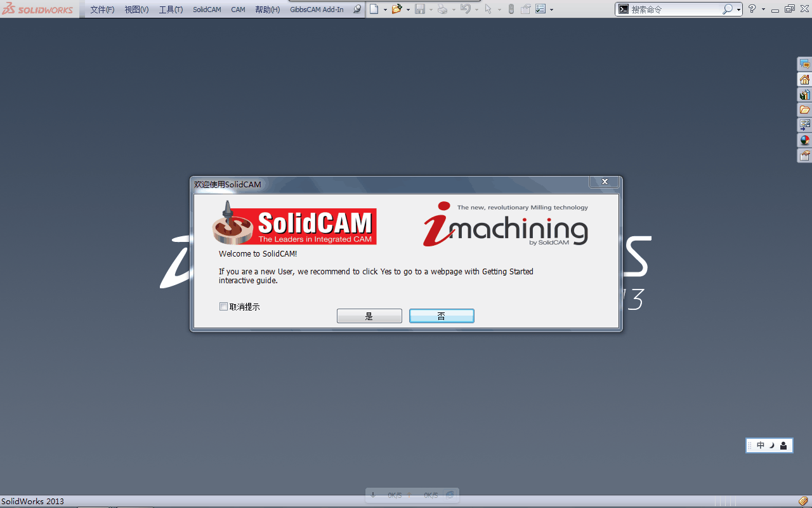Click the iMachining logo image
The image size is (812, 508).
[506, 225]
